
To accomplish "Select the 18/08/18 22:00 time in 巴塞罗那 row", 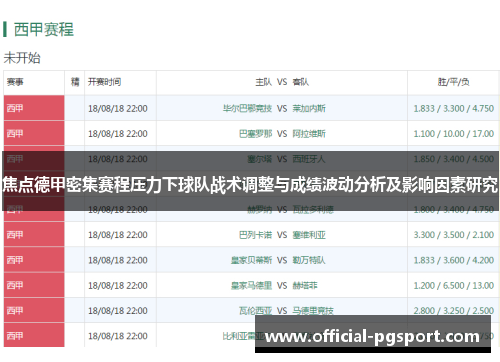I will (x=118, y=134).
